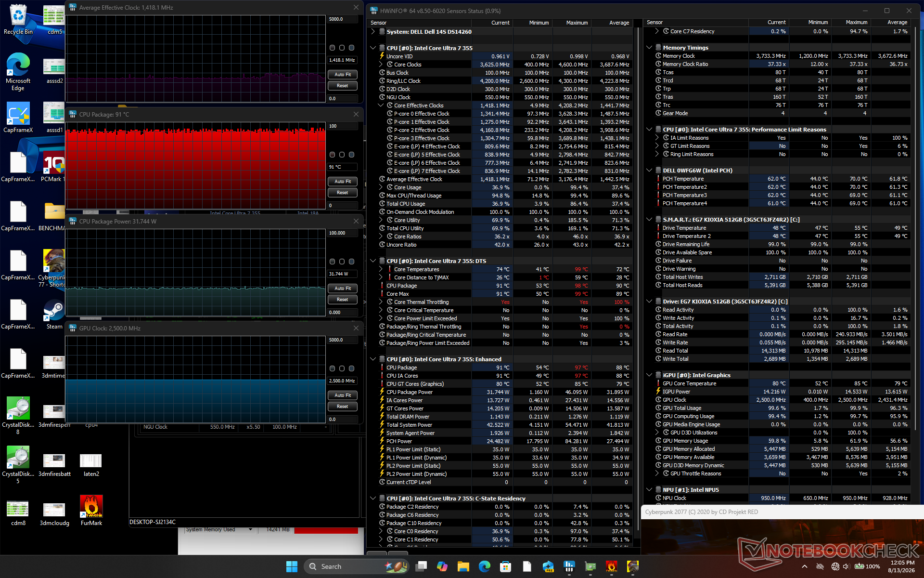Show hidden system tray icons
Screen dimensions: 924x578
[x=805, y=566]
